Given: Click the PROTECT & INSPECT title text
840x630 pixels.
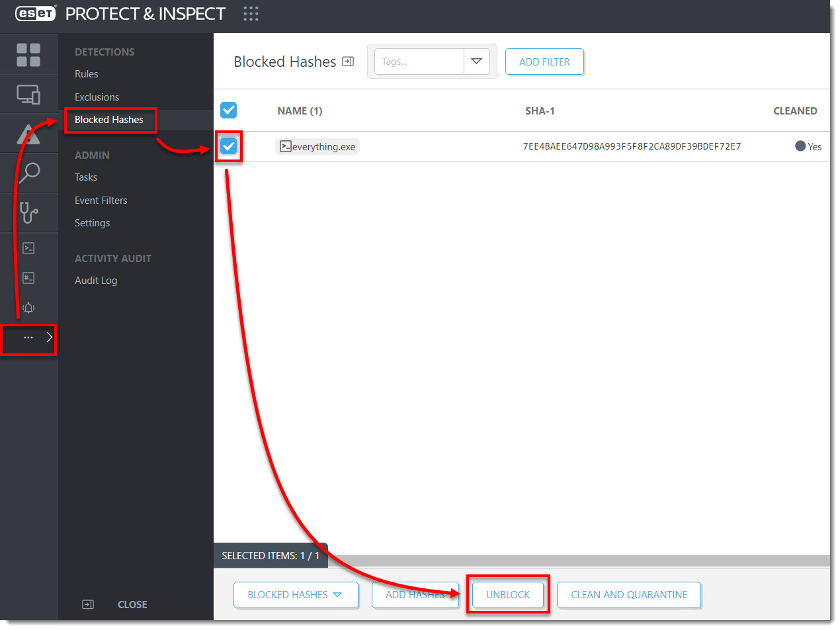Looking at the screenshot, I should tap(146, 13).
